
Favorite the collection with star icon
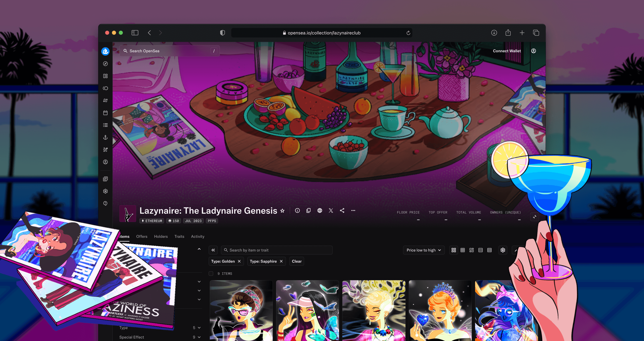(x=282, y=211)
